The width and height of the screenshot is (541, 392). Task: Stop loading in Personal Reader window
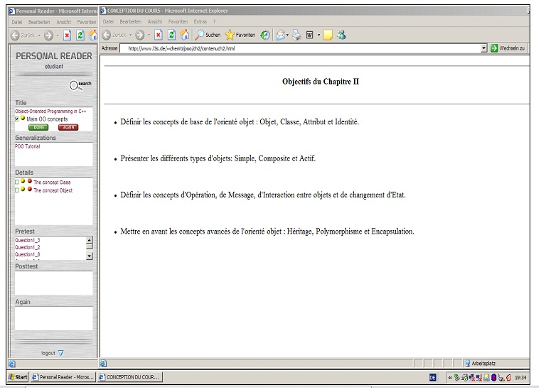click(x=68, y=36)
